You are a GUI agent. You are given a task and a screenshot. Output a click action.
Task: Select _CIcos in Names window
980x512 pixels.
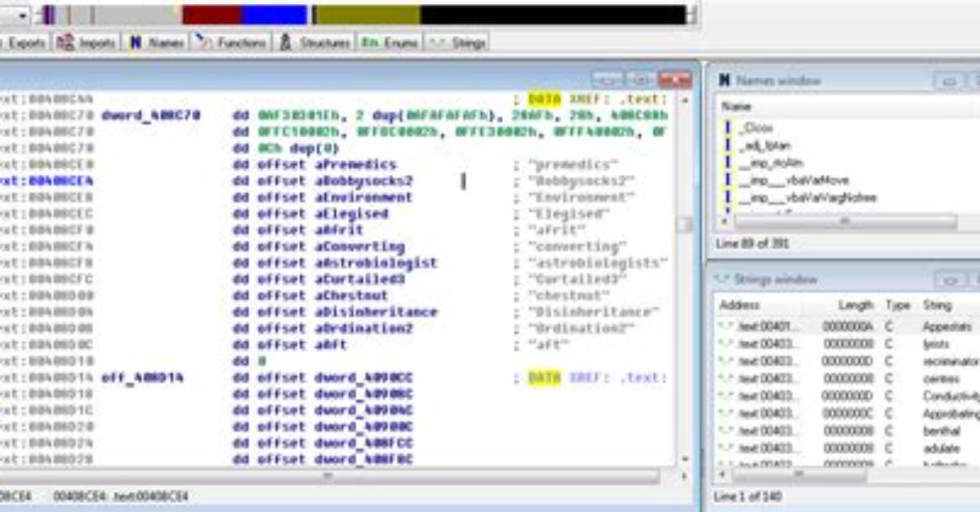click(x=755, y=128)
